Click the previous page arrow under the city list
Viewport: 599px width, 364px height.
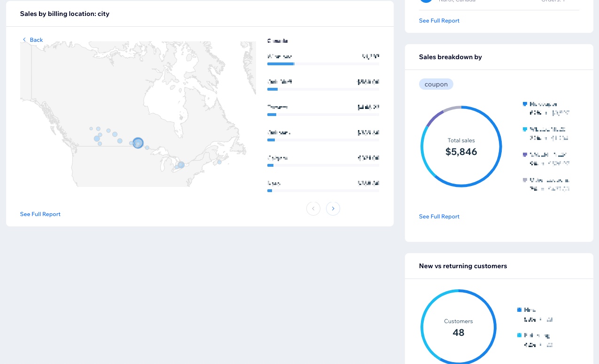(313, 209)
